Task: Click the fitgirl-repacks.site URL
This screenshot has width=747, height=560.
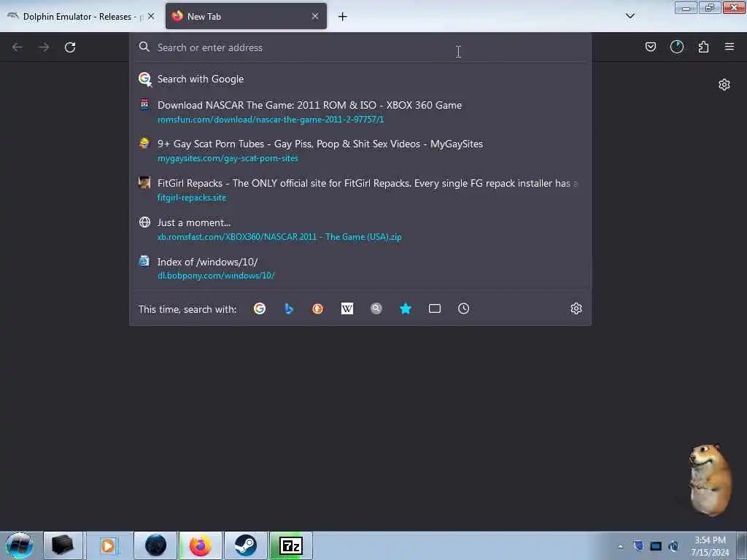Action: coord(192,198)
